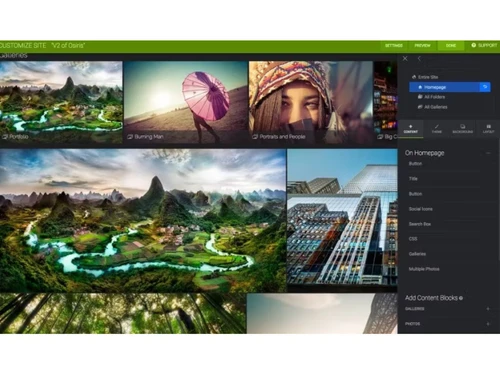This screenshot has width=500, height=375.
Task: Click the gallery icon beside Burning Man label
Action: (130, 137)
